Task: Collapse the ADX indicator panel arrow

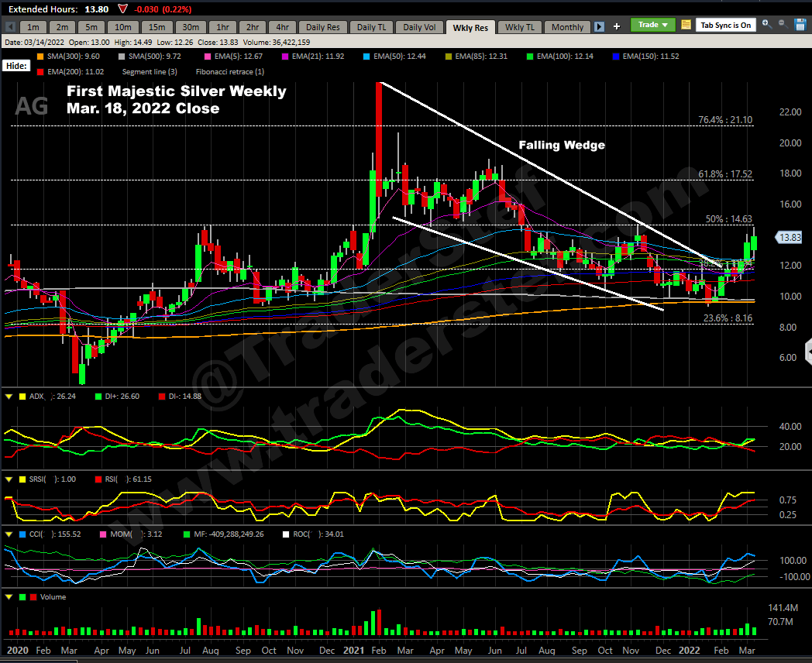Action: (x=9, y=397)
